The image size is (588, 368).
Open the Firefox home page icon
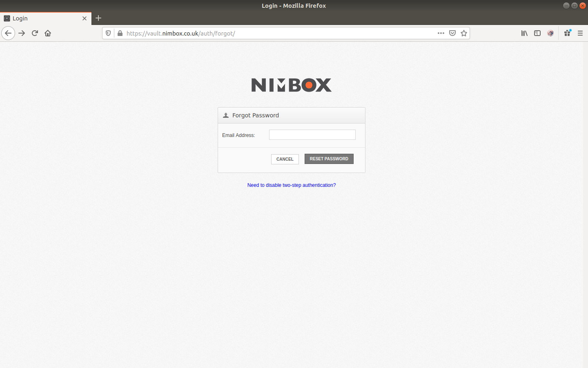48,33
